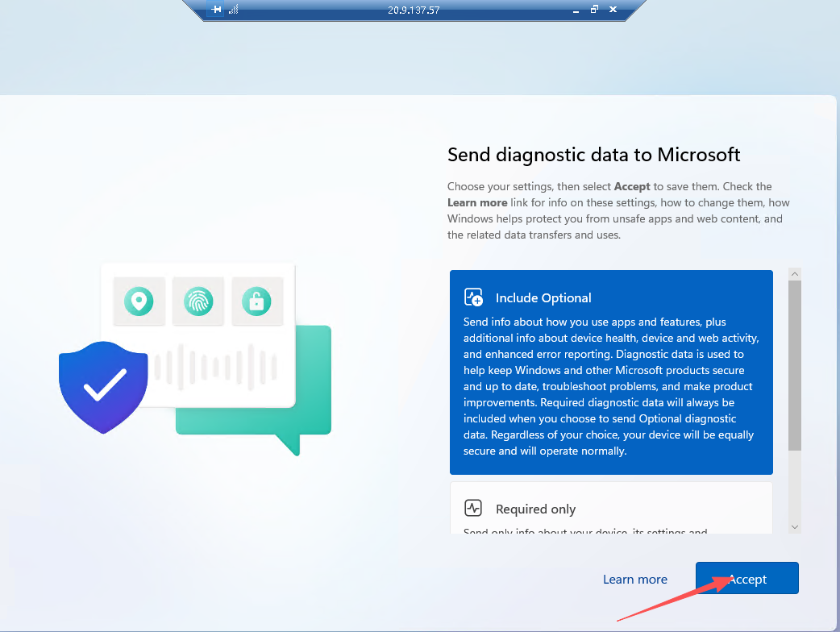Click the fingerprint tile in illustration

[x=198, y=301]
